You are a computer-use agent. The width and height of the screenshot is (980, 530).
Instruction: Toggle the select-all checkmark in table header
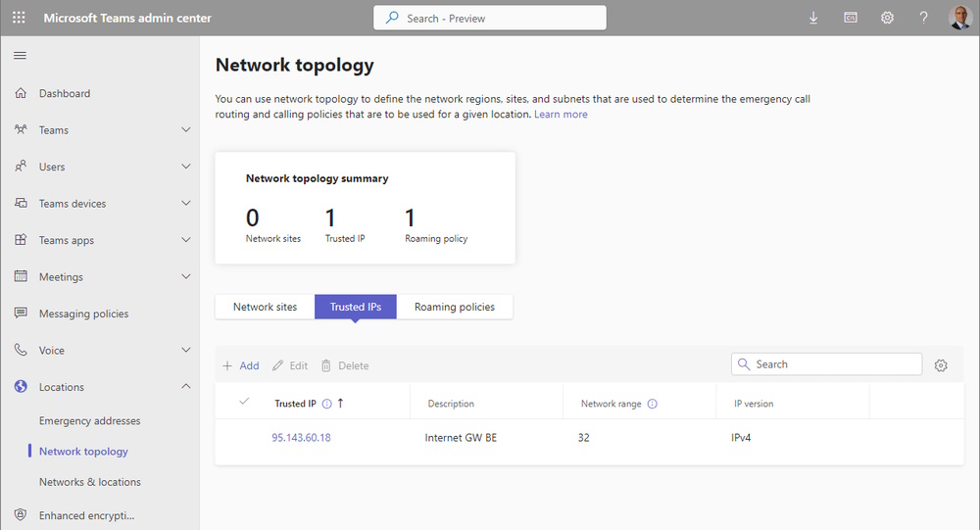[244, 402]
